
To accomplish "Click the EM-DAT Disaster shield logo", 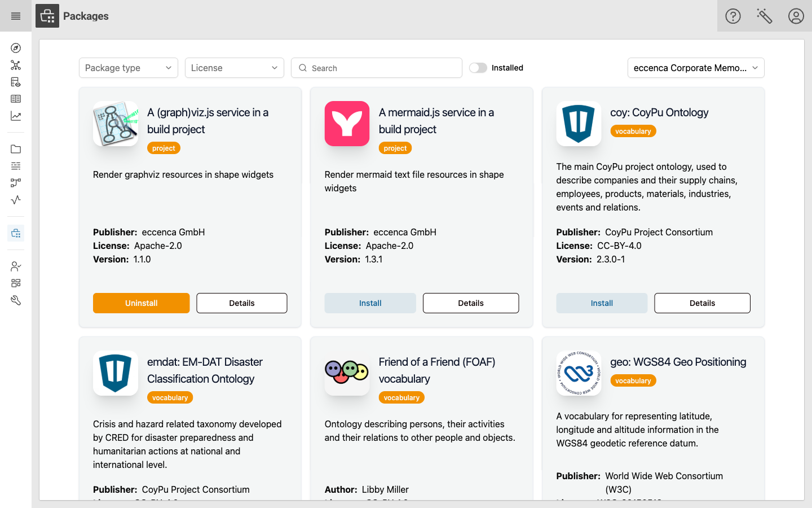I will [116, 373].
